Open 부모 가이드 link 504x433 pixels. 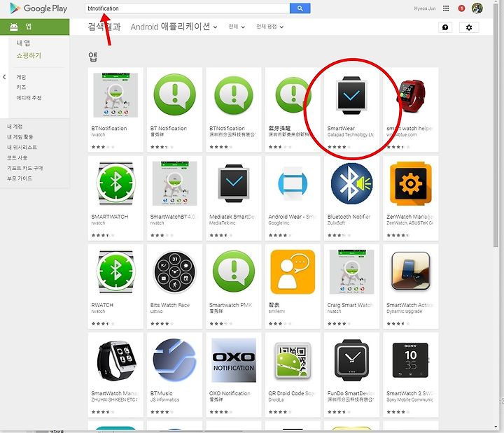[20, 178]
